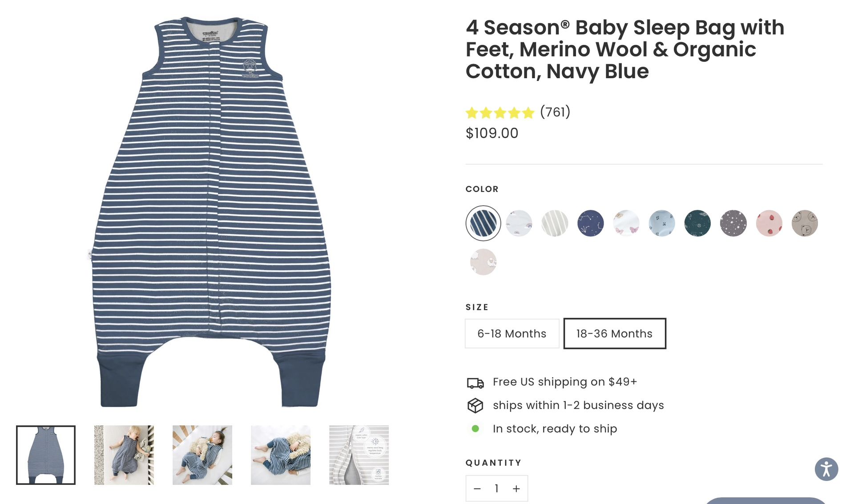View thumbnail of toddler standing beside crib

(x=124, y=455)
